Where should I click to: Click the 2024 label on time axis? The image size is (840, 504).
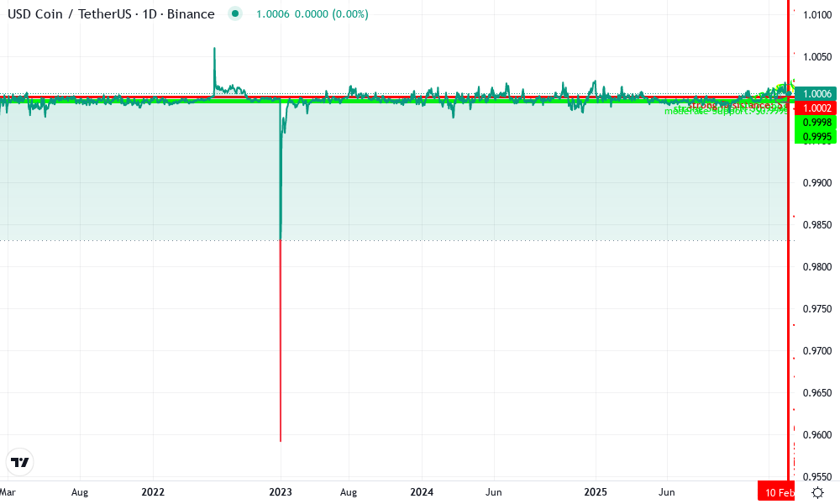pos(422,492)
